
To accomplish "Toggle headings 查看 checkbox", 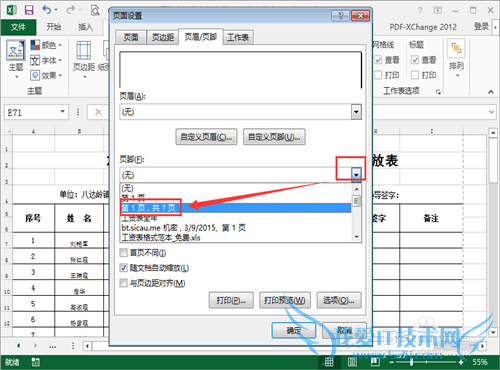I will pyautogui.click(x=415, y=60).
